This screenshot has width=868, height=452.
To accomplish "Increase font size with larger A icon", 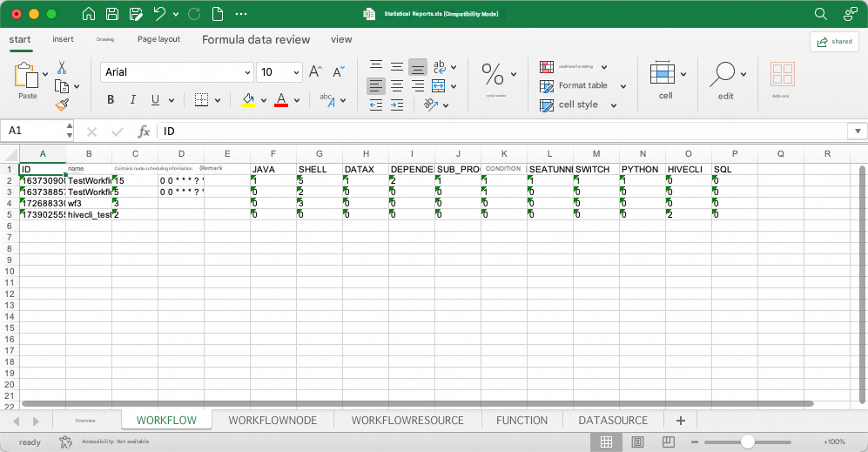I will coord(315,71).
